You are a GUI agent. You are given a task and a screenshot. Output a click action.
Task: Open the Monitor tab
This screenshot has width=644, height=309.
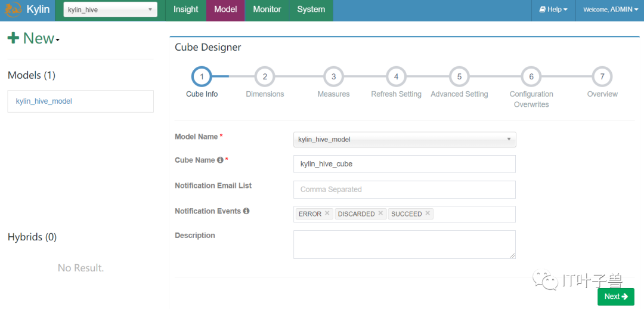pos(267,10)
